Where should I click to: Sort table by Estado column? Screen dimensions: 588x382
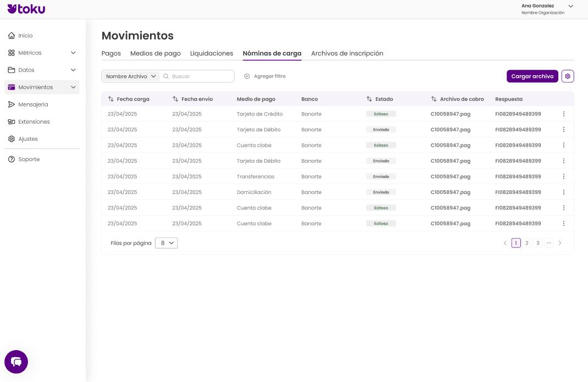point(369,99)
